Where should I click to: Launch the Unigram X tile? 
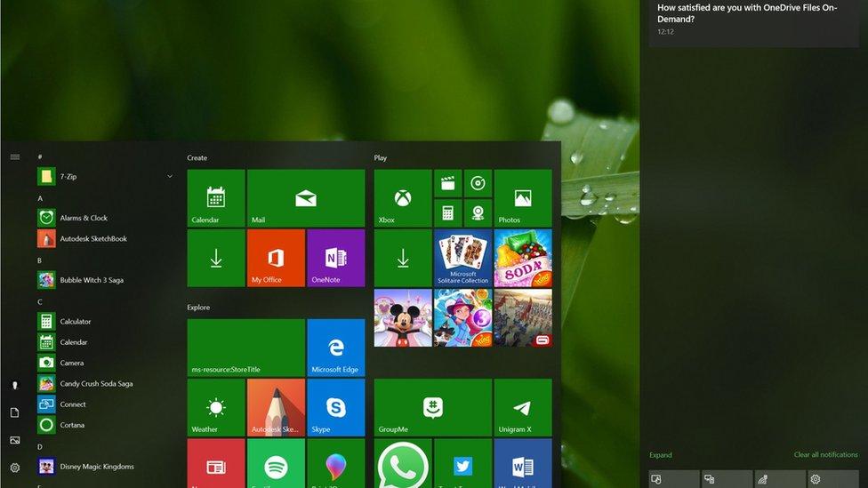pyautogui.click(x=522, y=407)
